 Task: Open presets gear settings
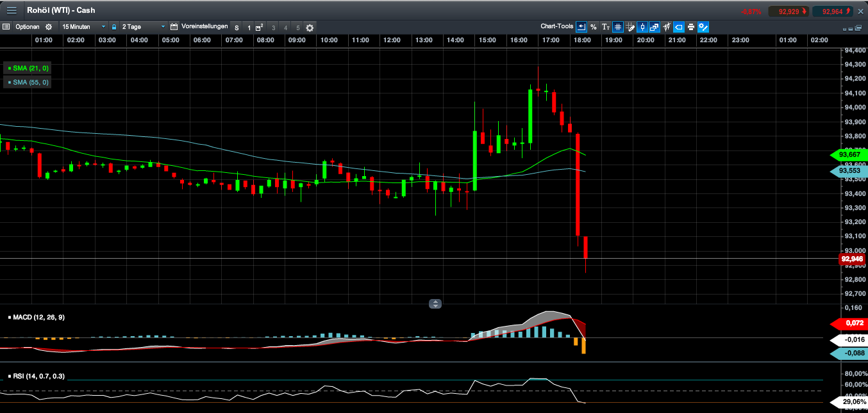pos(310,28)
